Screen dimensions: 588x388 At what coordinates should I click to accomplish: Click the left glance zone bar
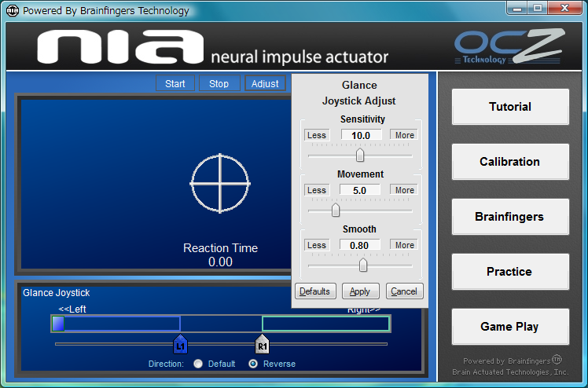[x=116, y=324]
